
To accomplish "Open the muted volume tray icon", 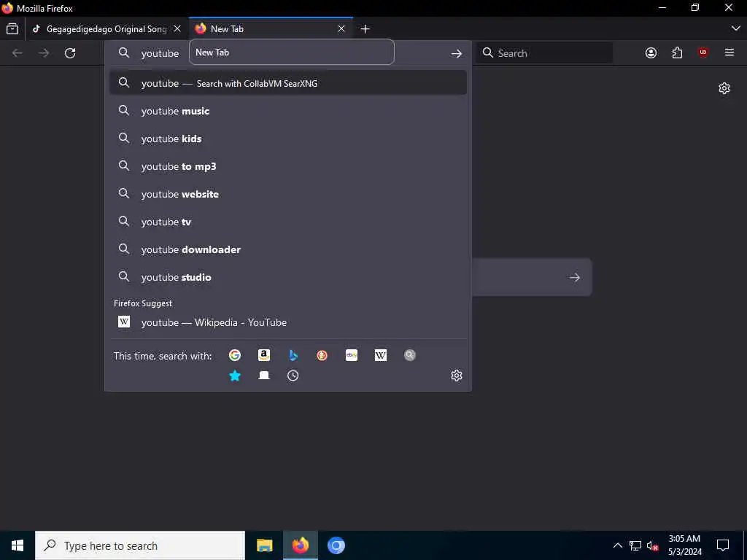I will tap(652, 545).
